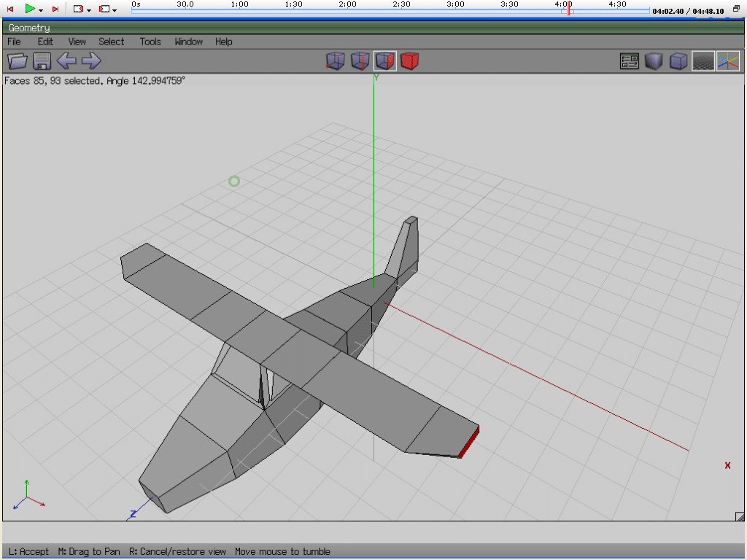The image size is (747, 560).
Task: Open the Tools menu
Action: click(x=150, y=42)
